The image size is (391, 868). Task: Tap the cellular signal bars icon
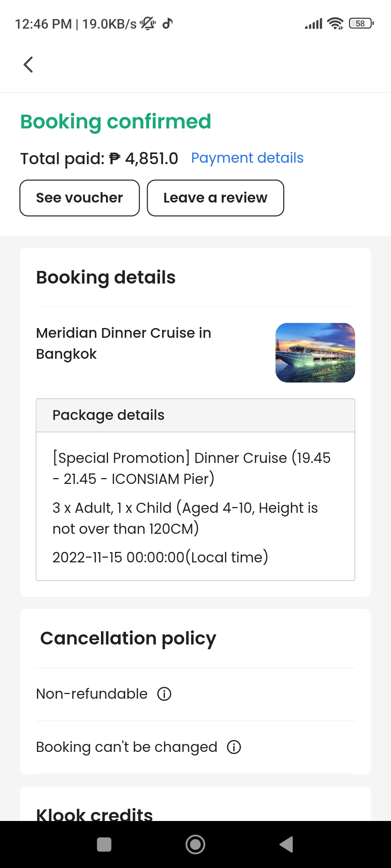click(314, 24)
